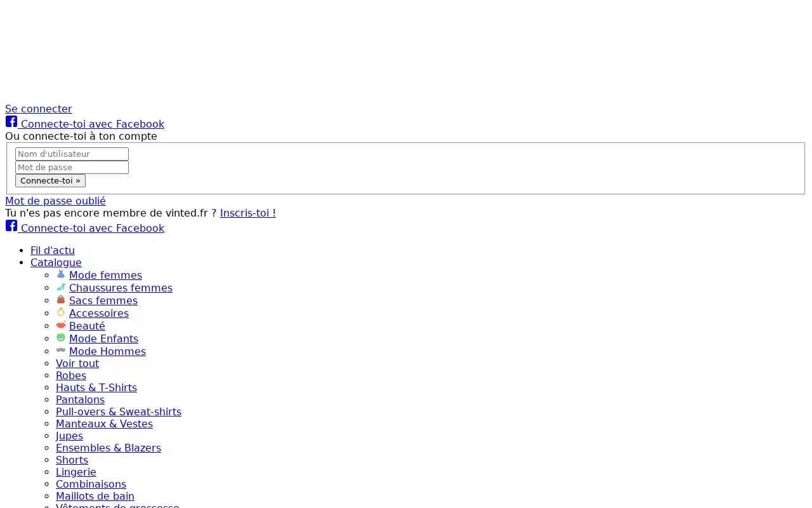Go to Fil d'actu

coord(53,251)
